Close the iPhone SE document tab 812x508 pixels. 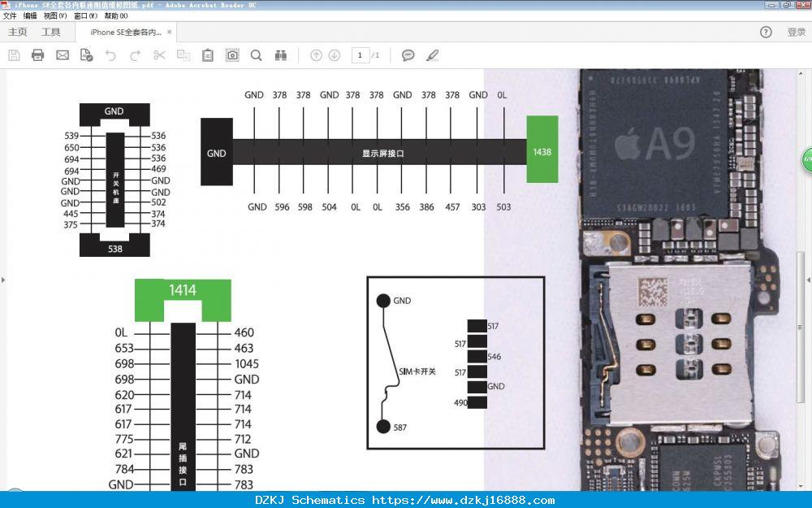pyautogui.click(x=170, y=33)
